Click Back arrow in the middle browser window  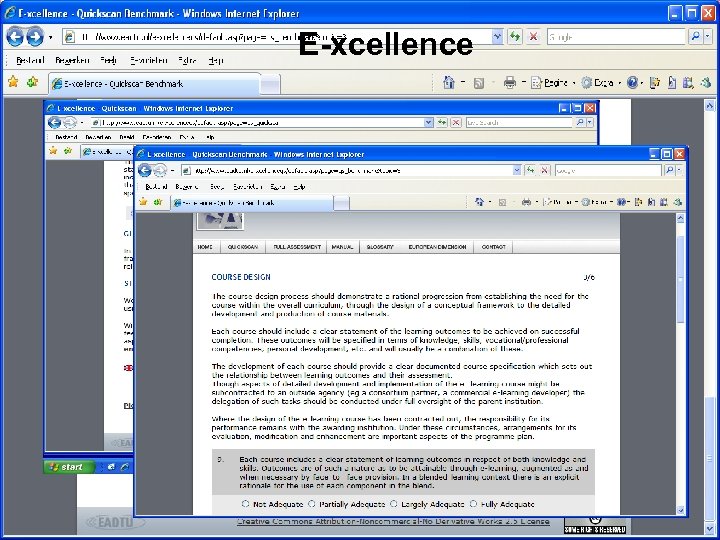54,123
